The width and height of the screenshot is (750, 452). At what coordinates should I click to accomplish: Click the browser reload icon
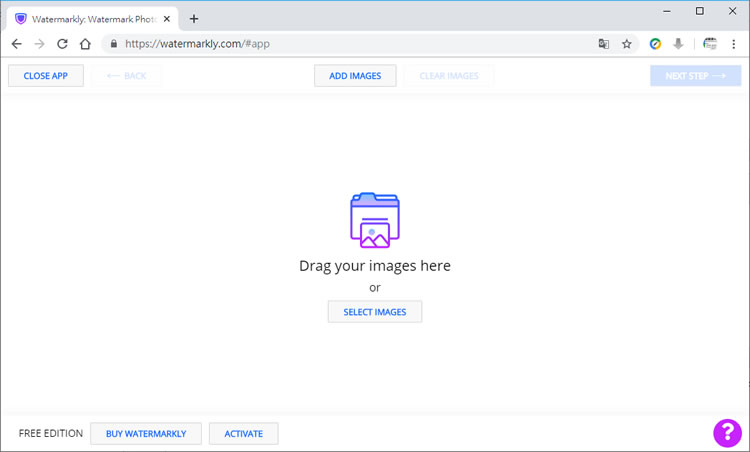[x=62, y=44]
